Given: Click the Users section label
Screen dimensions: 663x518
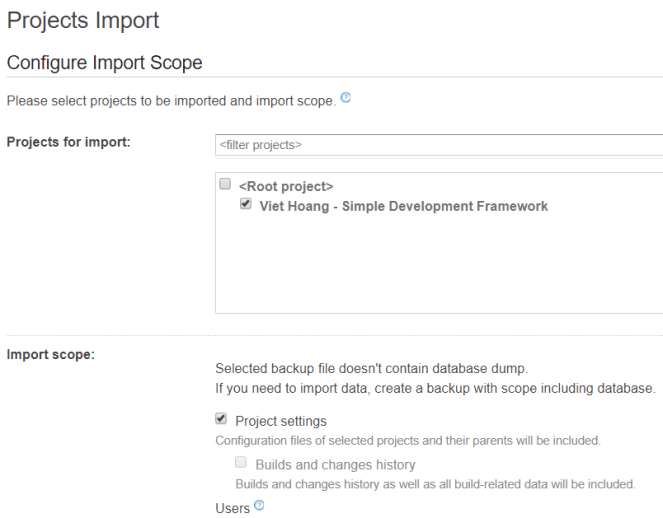Looking at the screenshot, I should (232, 508).
